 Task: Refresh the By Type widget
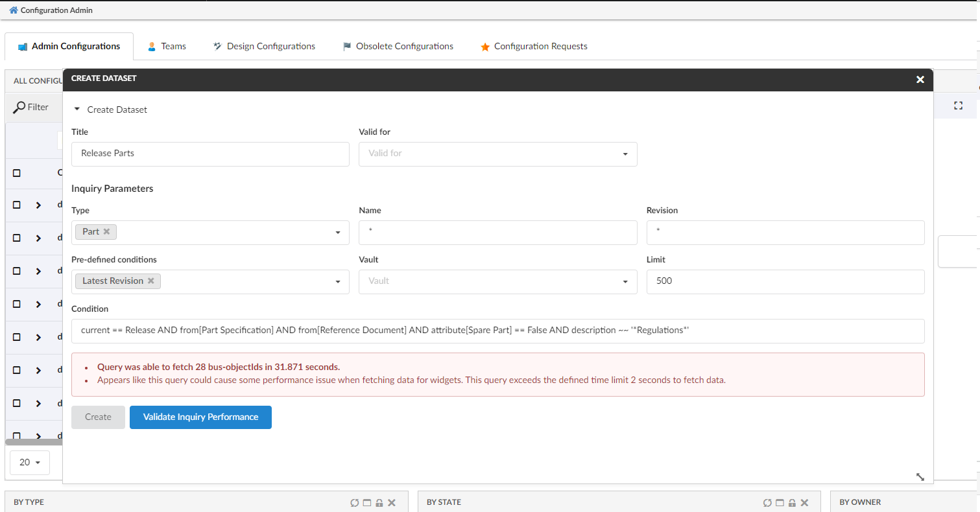pos(355,502)
